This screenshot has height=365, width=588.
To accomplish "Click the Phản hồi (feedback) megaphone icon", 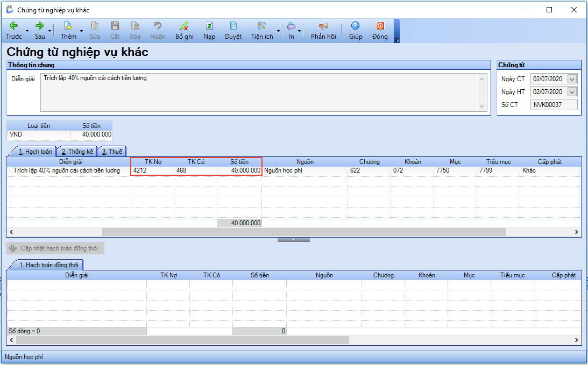I will [323, 26].
